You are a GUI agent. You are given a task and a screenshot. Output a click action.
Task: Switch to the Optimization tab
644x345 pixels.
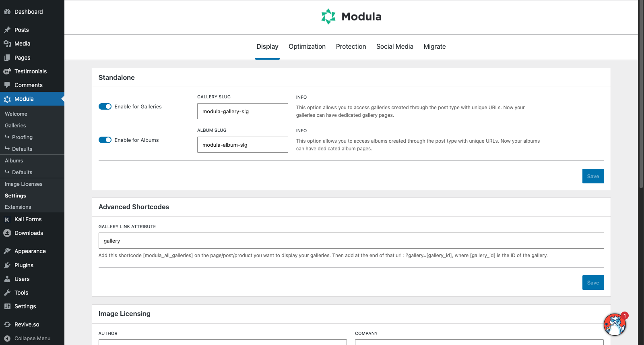(x=307, y=47)
